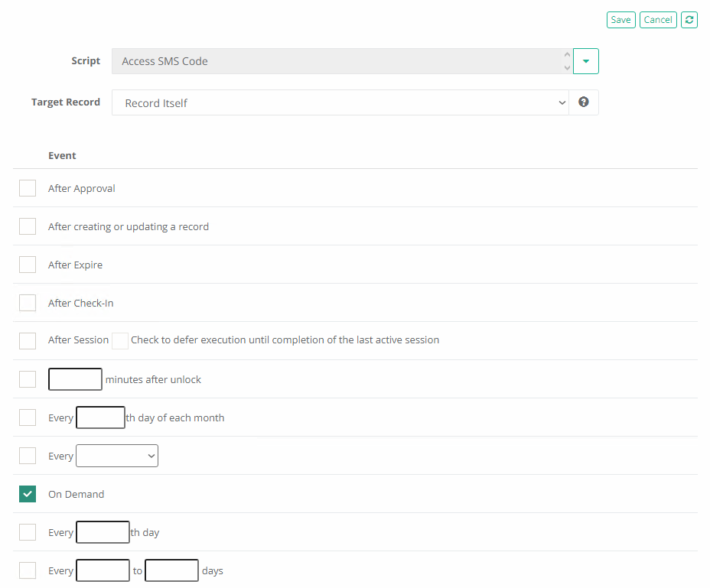Save the script configuration
The height and width of the screenshot is (588, 710).
tap(620, 19)
